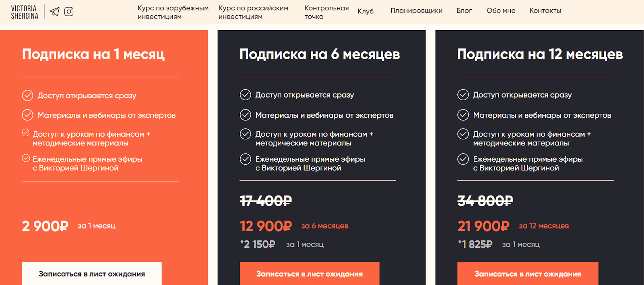Open 'Курс по российским инвестициям' menu item

coord(254,12)
